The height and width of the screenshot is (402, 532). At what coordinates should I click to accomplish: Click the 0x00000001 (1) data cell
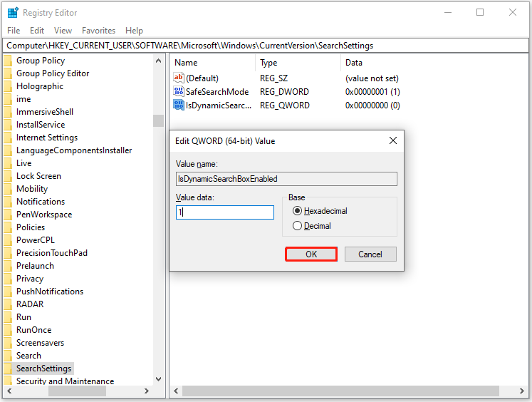[x=372, y=92]
